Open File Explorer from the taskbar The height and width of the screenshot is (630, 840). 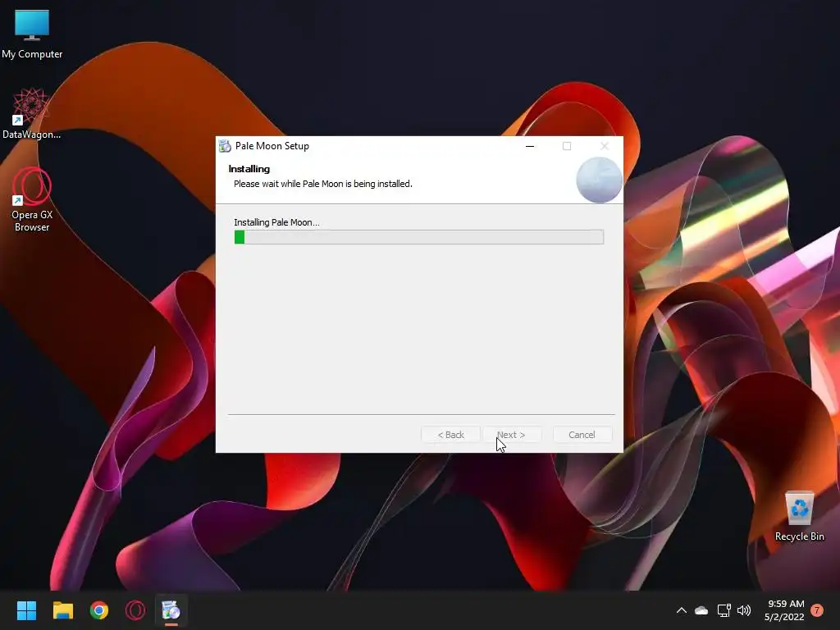click(x=62, y=610)
